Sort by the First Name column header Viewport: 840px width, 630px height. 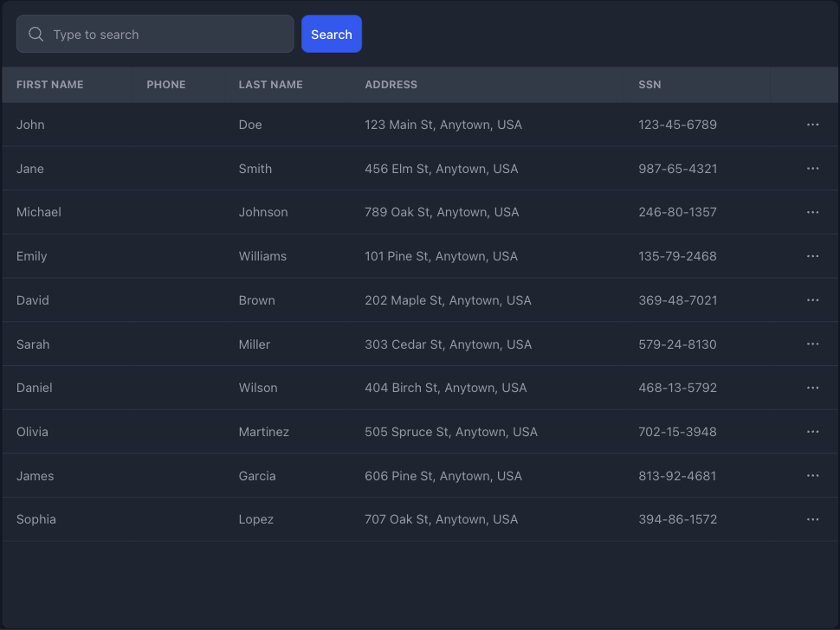tap(50, 85)
